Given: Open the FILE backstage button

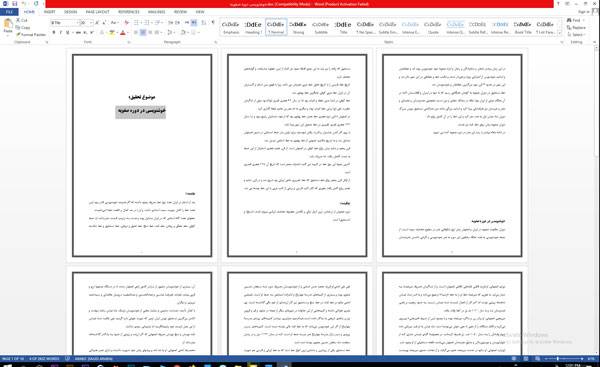Looking at the screenshot, I should (x=9, y=12).
